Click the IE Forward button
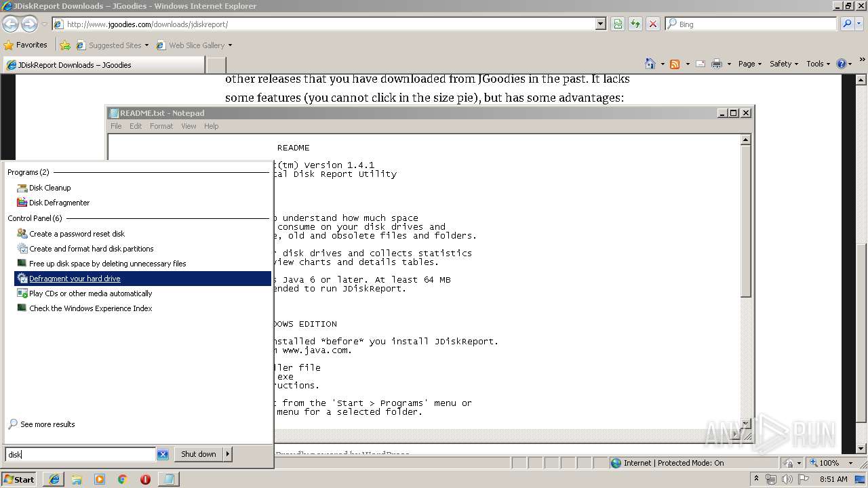Viewport: 868px width, 488px height. (29, 24)
